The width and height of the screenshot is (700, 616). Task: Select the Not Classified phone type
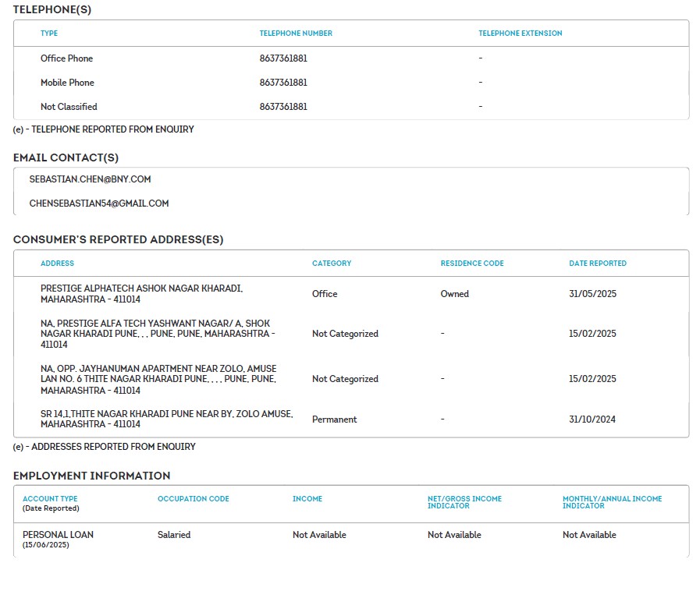click(x=69, y=107)
